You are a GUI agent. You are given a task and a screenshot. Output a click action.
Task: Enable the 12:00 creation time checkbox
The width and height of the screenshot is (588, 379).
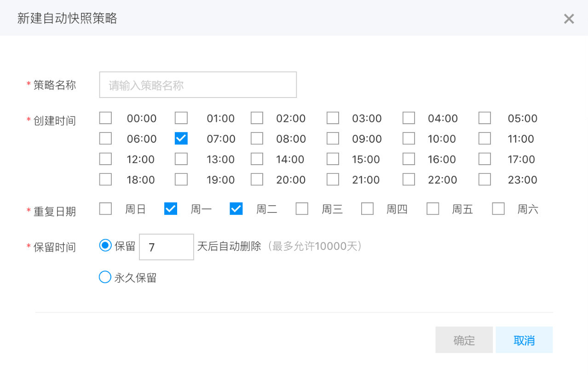[x=105, y=159]
